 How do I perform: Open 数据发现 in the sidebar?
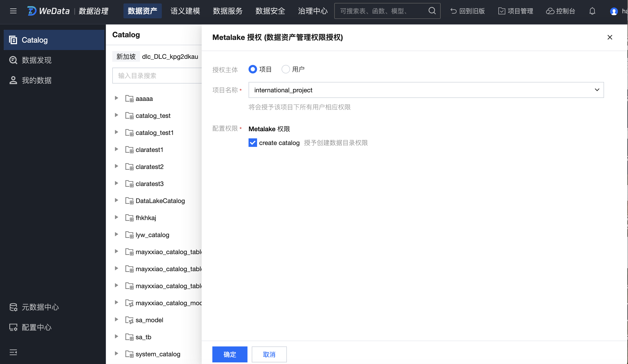(x=36, y=60)
